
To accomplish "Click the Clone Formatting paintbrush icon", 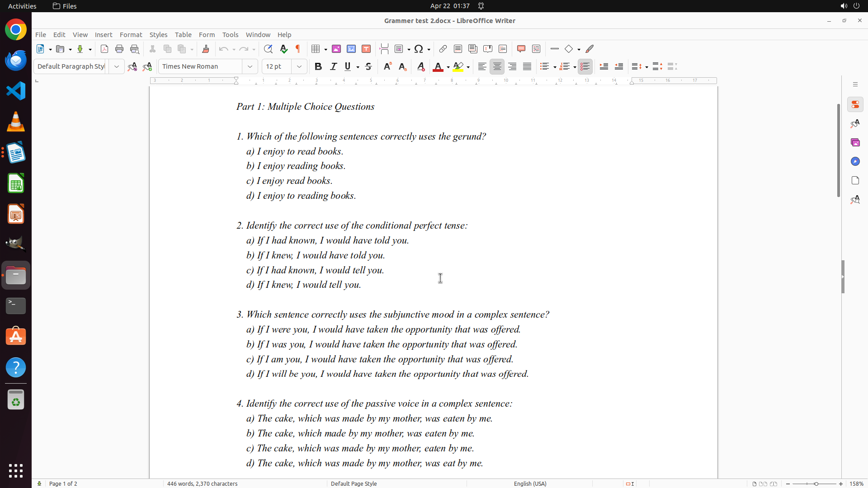I will click(x=206, y=49).
